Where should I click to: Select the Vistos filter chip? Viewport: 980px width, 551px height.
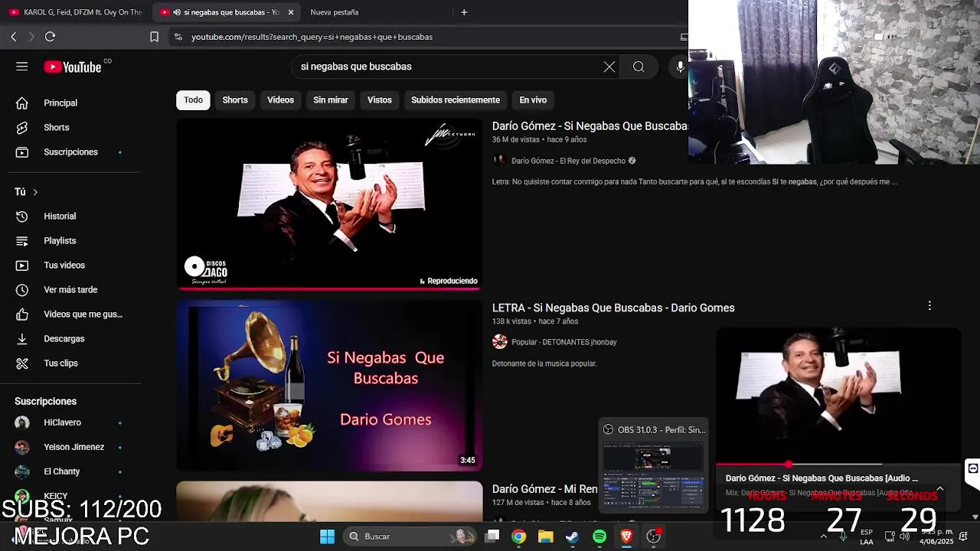click(379, 100)
